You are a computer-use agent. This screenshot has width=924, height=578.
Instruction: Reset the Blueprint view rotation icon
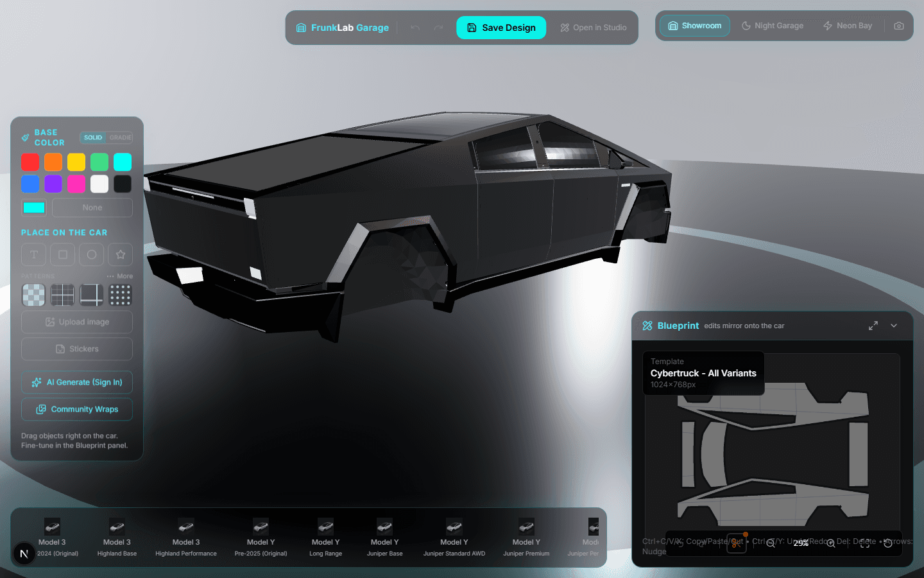[x=888, y=543]
